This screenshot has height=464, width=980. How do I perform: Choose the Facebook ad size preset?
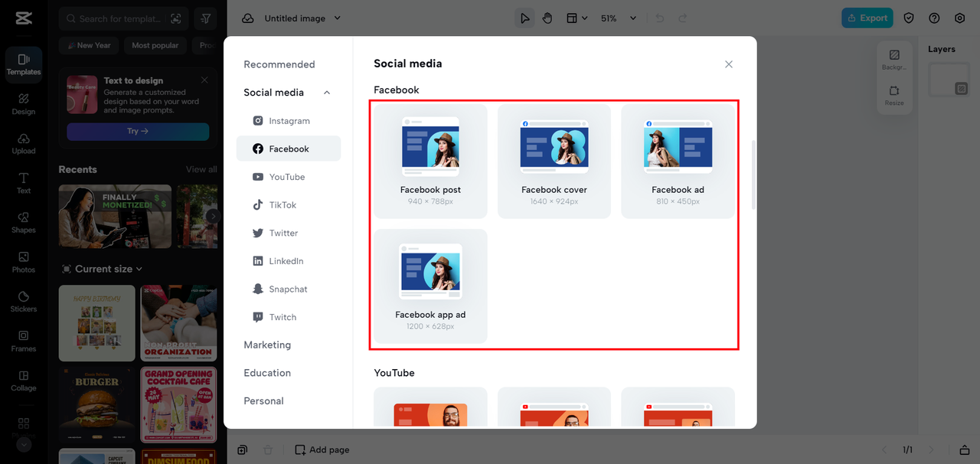click(678, 161)
